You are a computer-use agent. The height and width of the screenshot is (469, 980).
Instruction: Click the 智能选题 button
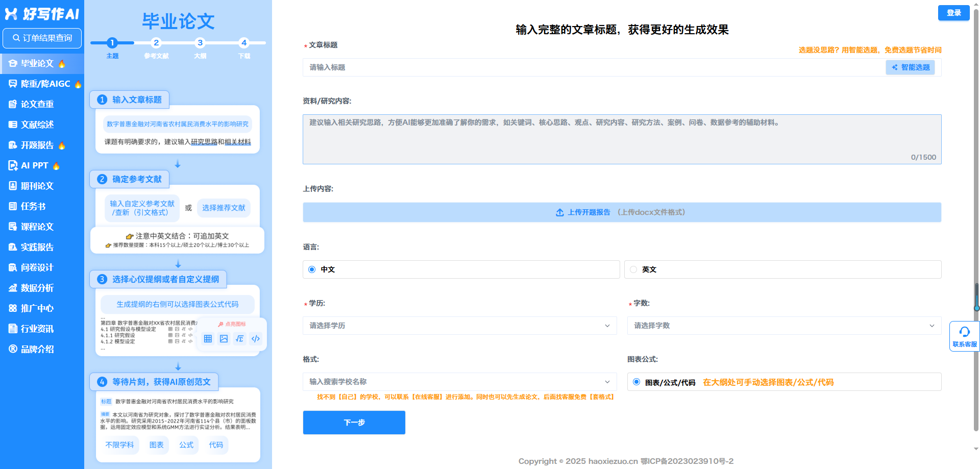pyautogui.click(x=910, y=67)
